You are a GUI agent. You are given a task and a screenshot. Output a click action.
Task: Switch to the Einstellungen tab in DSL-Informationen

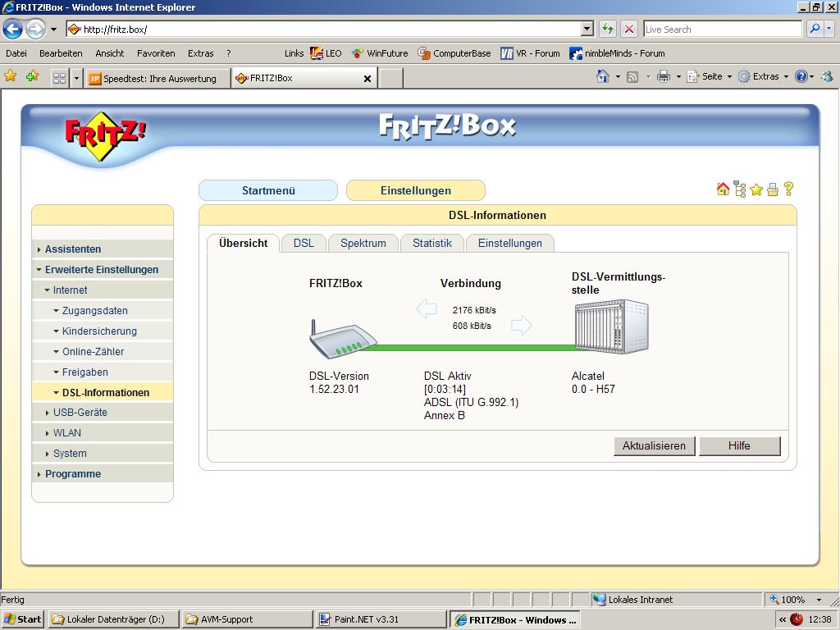[510, 243]
